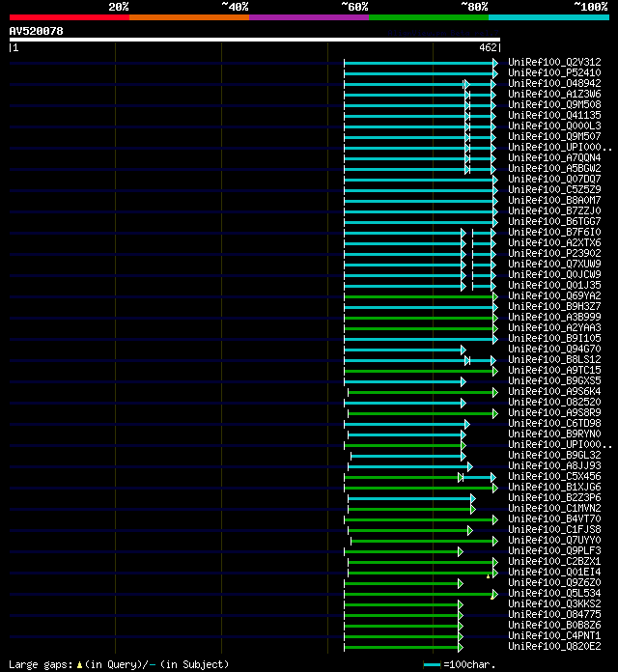Choose UniRef100_Q3KKS2 label
The width and height of the screenshot is (618, 672).
tap(554, 603)
